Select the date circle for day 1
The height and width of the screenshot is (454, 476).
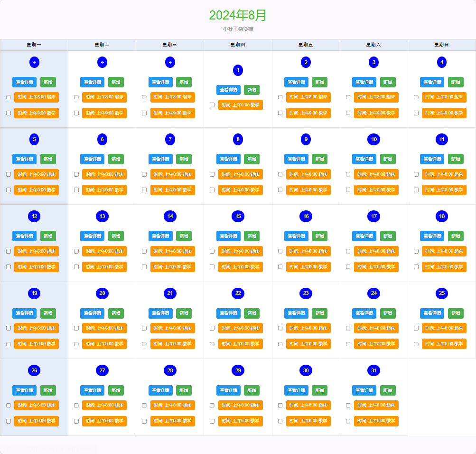238,70
